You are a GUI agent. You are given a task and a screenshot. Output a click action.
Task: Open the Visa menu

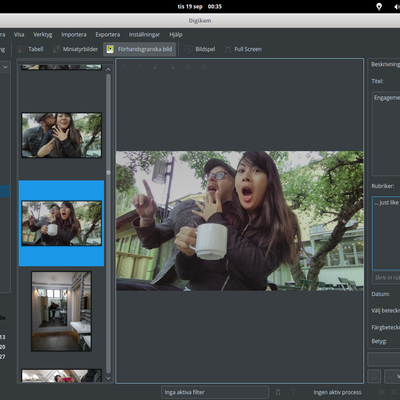click(19, 34)
